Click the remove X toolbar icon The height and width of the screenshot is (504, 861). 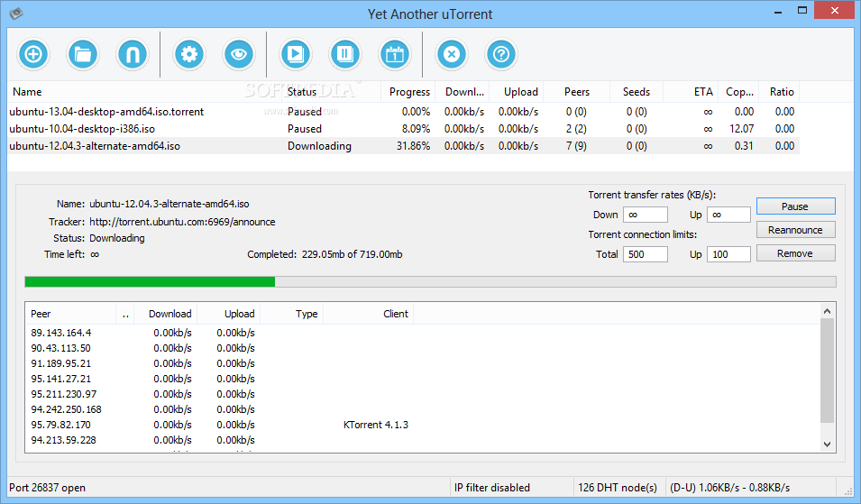point(452,54)
